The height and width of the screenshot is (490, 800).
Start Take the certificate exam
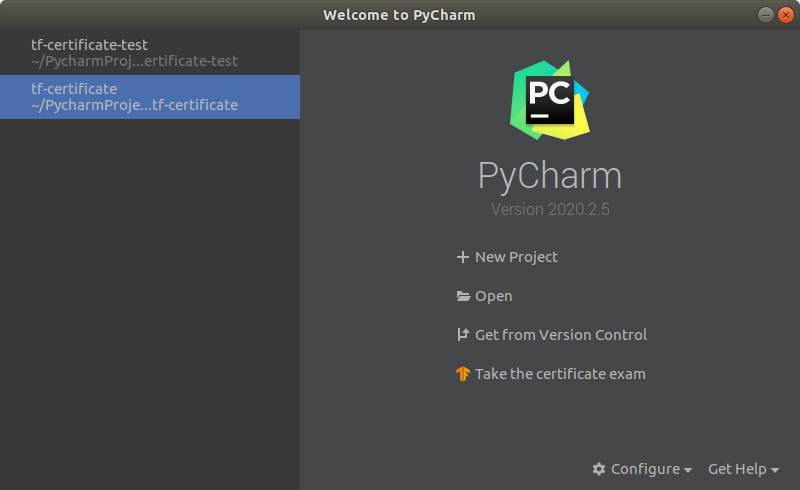(x=560, y=374)
